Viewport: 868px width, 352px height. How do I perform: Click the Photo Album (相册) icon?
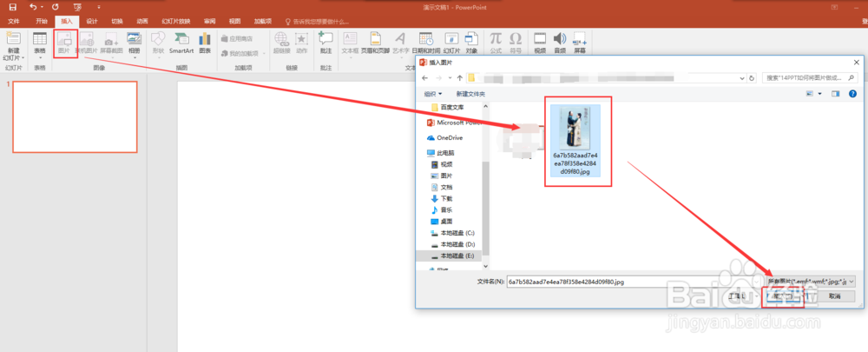(134, 44)
